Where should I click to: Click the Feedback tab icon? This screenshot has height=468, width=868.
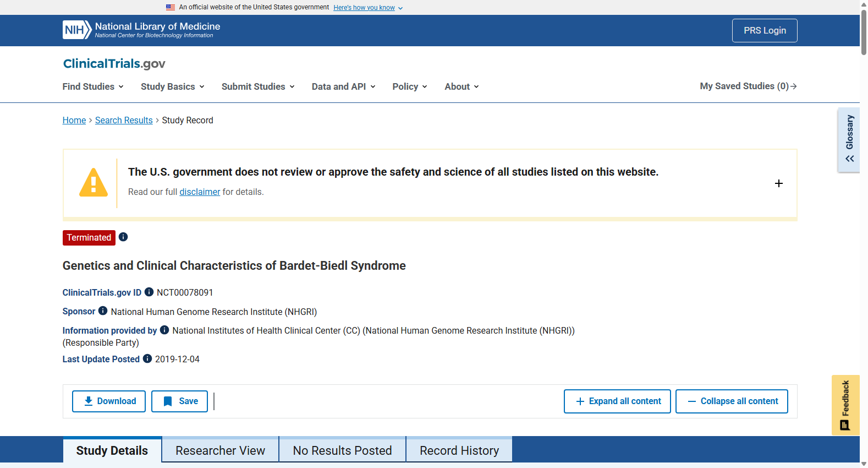(845, 425)
